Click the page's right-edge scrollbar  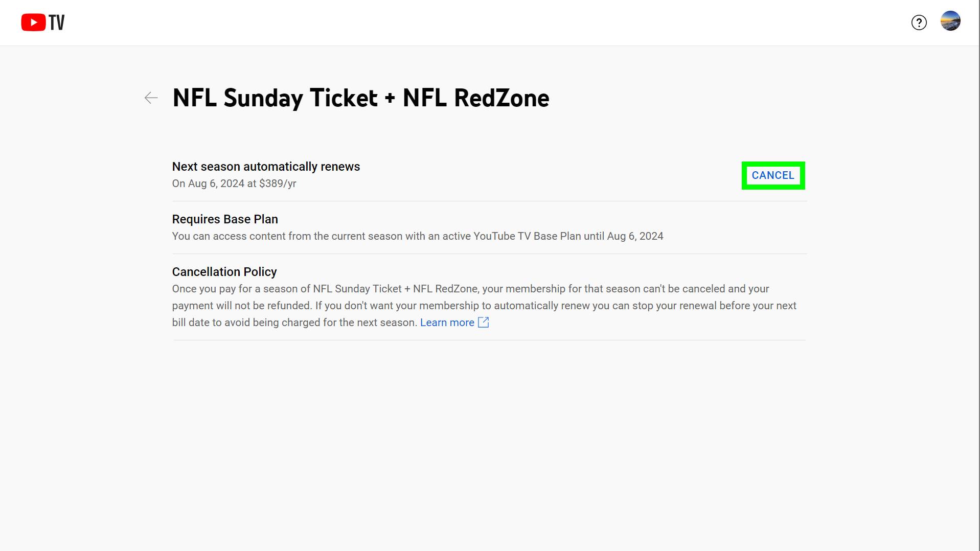click(978, 276)
